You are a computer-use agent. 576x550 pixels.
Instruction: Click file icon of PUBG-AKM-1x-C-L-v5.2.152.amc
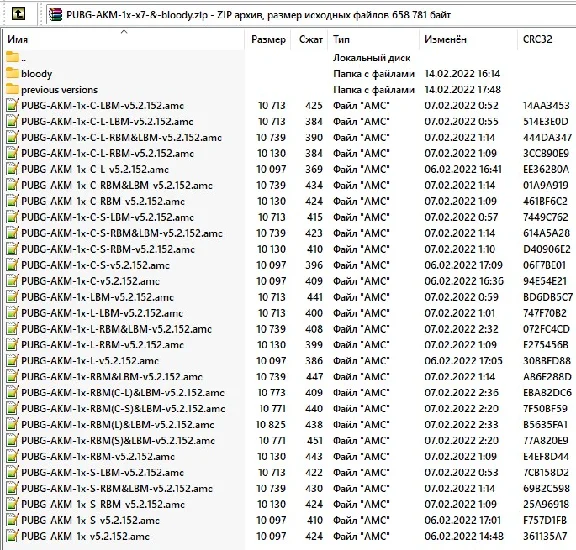click(x=12, y=169)
